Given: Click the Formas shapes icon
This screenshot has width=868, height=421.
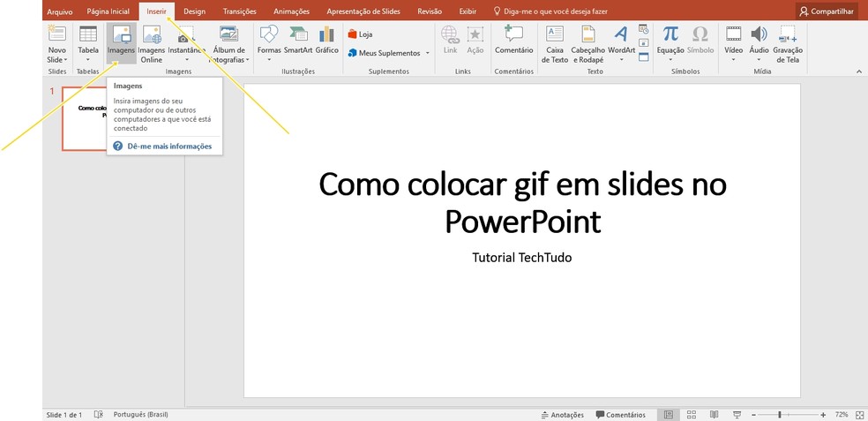Looking at the screenshot, I should click(x=269, y=34).
